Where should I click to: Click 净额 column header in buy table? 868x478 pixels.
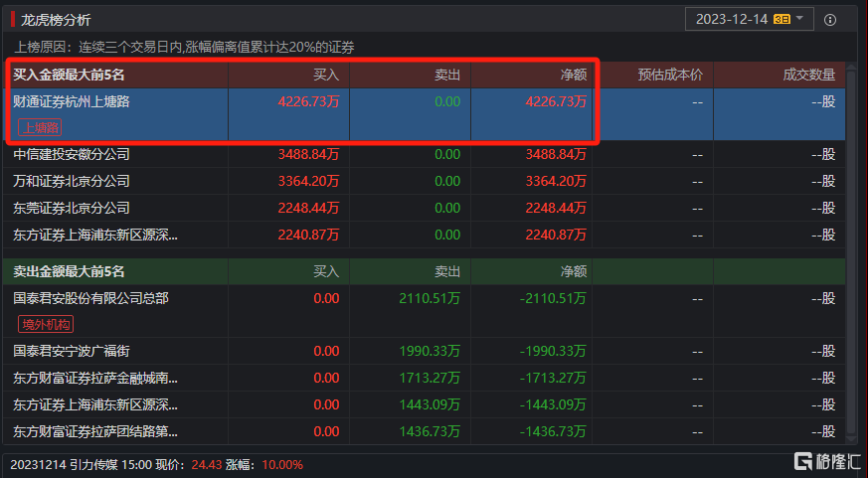click(574, 75)
